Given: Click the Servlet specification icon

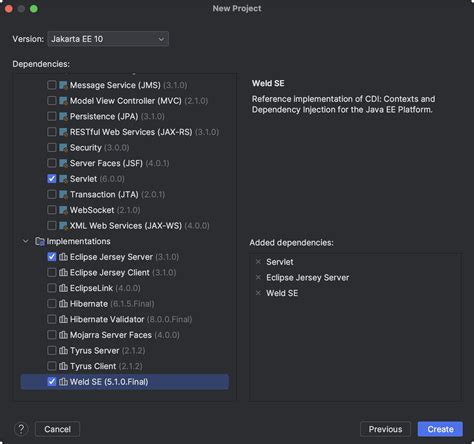Looking at the screenshot, I should (63, 179).
